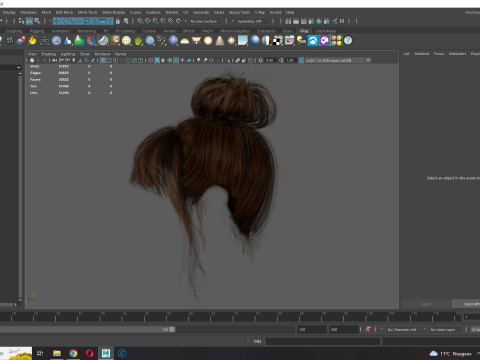The image size is (480, 360).
Task: Toggle the textured display viewport button
Action: click(176, 60)
